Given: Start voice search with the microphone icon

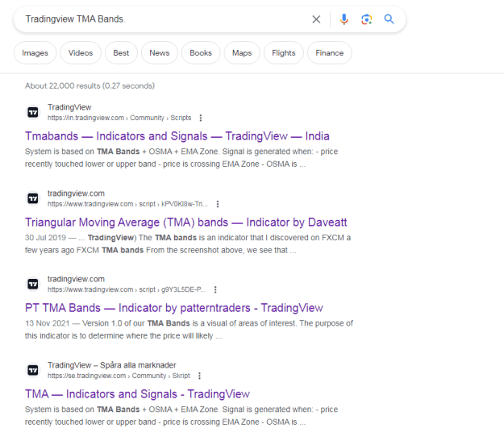Looking at the screenshot, I should 344,19.
